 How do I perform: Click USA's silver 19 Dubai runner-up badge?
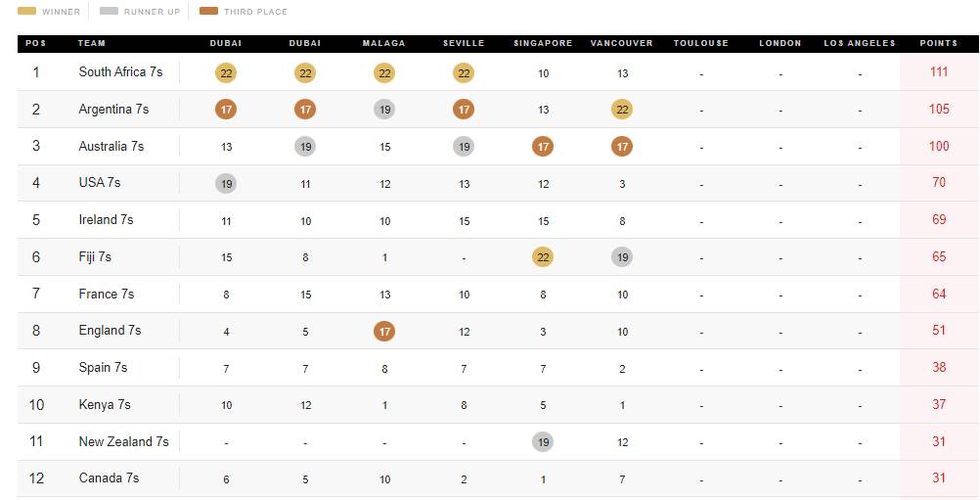click(x=226, y=184)
